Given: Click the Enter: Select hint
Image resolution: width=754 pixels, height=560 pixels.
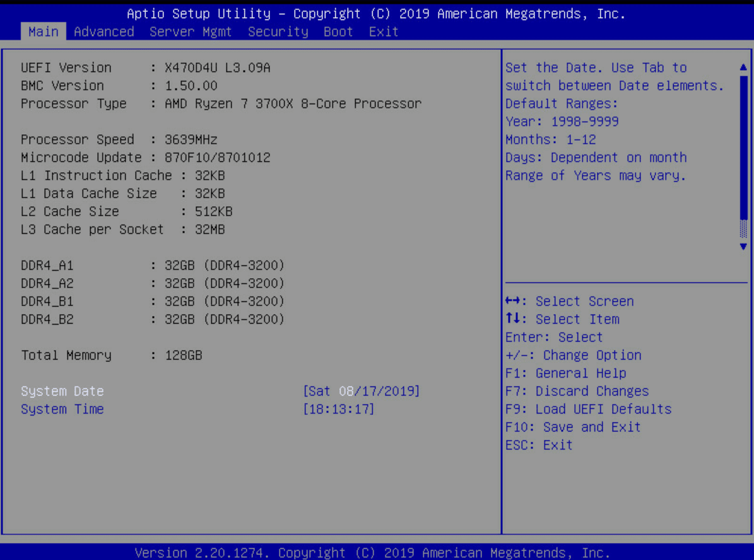Looking at the screenshot, I should pos(554,337).
